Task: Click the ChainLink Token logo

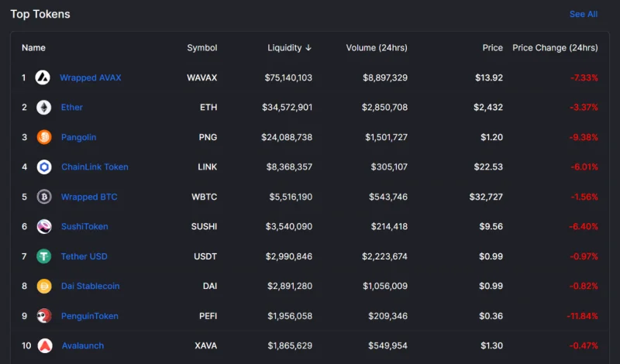Action: point(44,167)
